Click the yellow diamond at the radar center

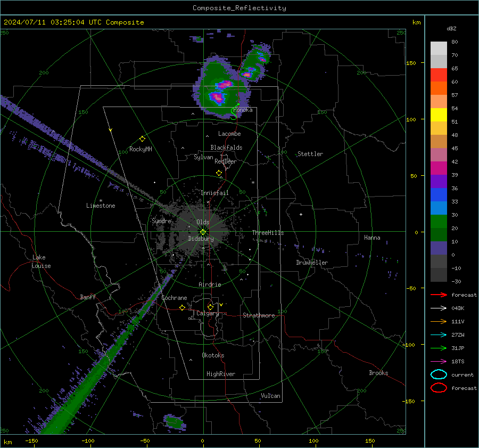click(x=203, y=232)
